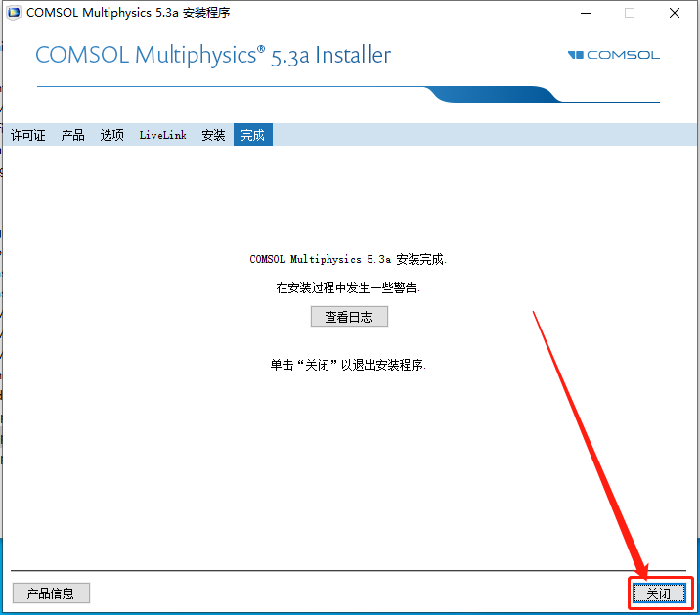Image resolution: width=700 pixels, height=615 pixels.
Task: Close the window with the X button
Action: [x=675, y=13]
